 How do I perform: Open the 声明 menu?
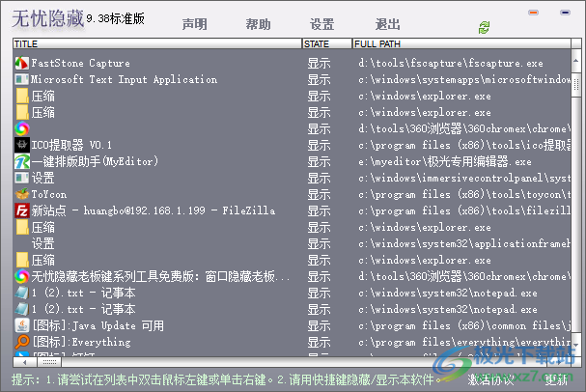pos(194,24)
